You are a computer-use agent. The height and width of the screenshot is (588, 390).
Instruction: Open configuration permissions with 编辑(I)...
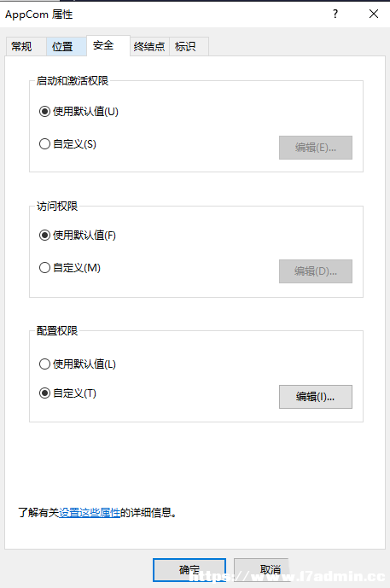316,396
